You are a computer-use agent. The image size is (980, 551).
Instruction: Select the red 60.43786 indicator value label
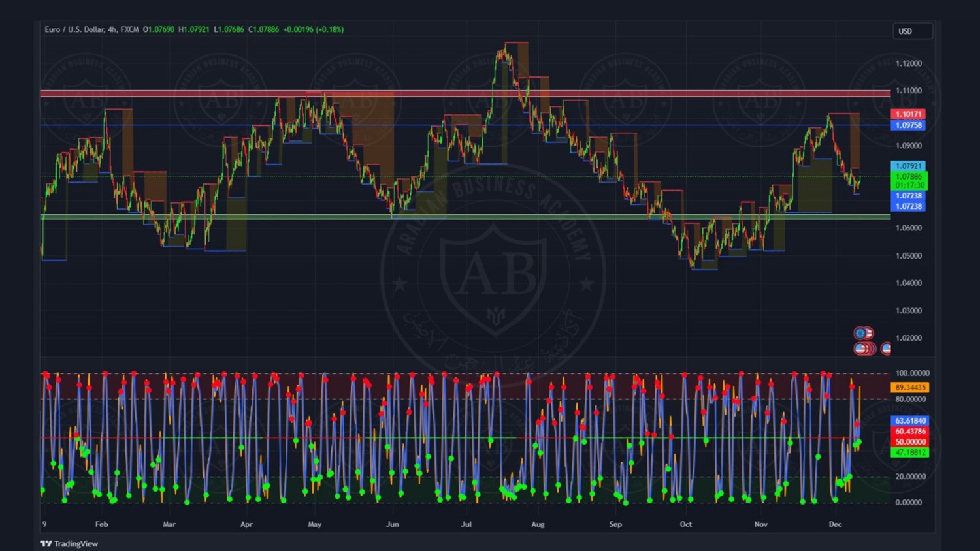click(910, 432)
